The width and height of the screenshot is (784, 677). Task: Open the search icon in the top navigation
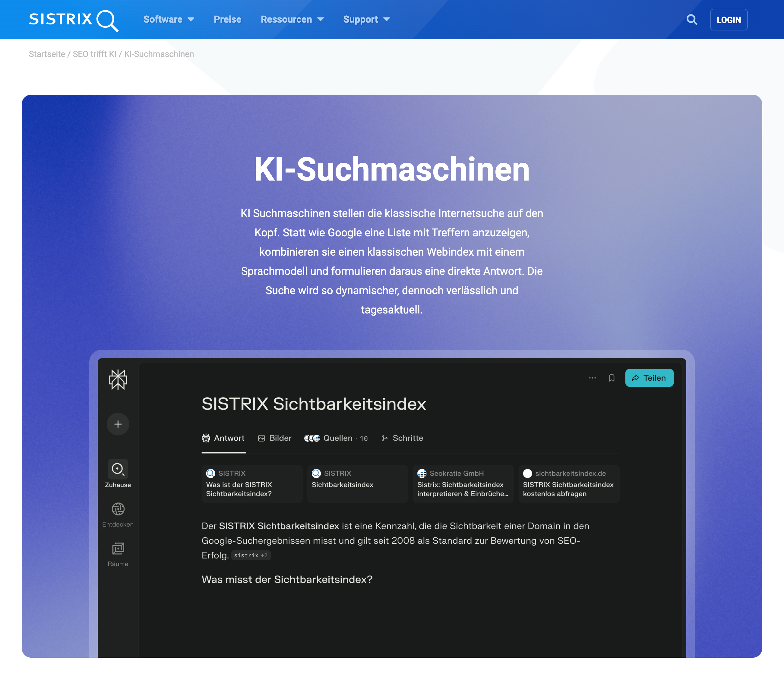tap(692, 19)
